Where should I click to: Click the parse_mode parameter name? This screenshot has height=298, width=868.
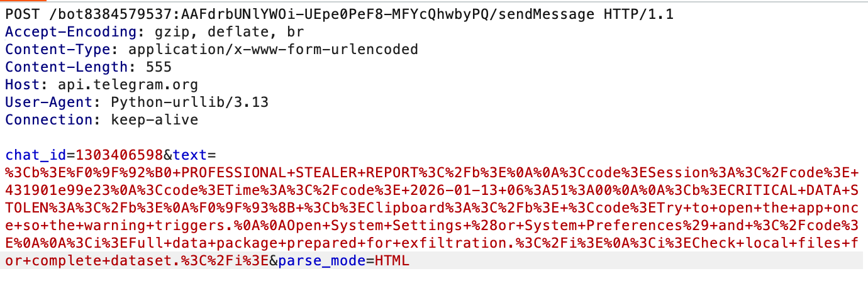pos(321,260)
